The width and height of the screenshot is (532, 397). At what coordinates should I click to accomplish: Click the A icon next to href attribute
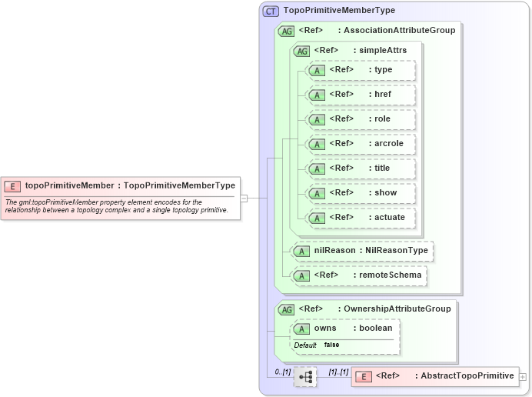(x=317, y=95)
